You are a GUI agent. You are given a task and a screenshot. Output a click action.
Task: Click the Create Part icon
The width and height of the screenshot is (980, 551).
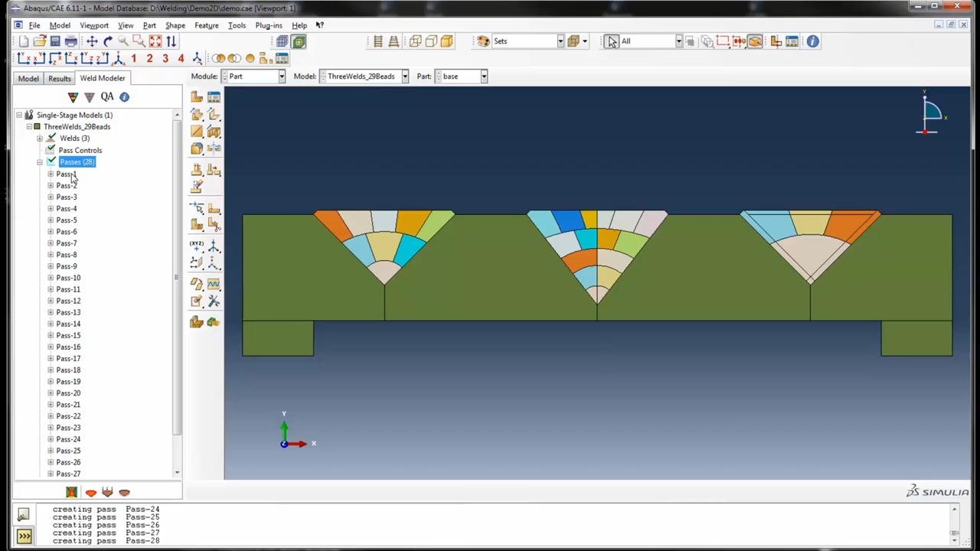[197, 96]
